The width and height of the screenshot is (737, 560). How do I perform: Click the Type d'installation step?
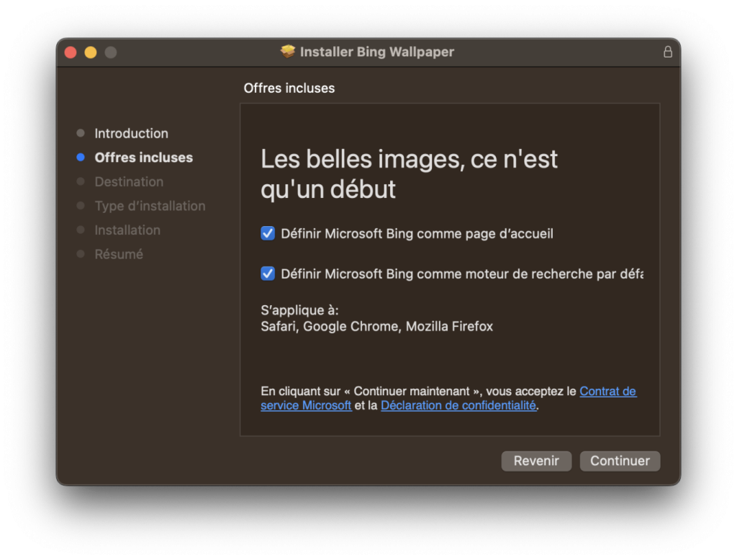(150, 206)
